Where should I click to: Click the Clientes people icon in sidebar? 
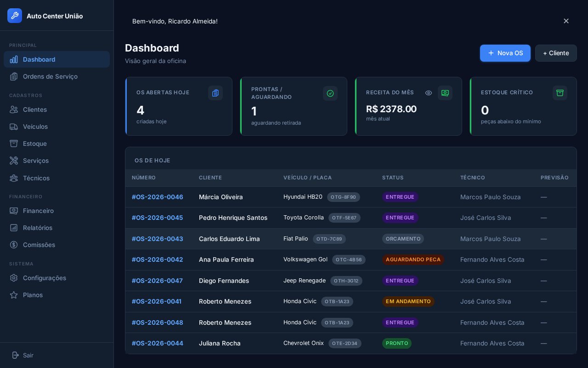(14, 109)
